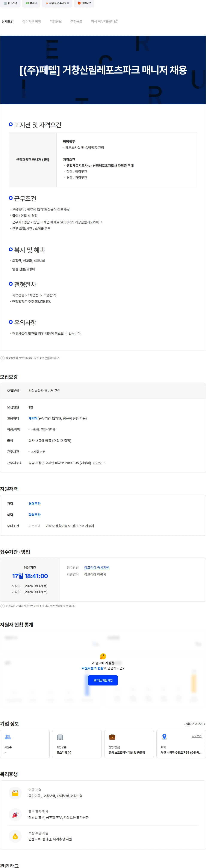Open 지도보기 link next to 근무지주소
Screen dimensions: 206x868
pyautogui.click(x=98, y=463)
